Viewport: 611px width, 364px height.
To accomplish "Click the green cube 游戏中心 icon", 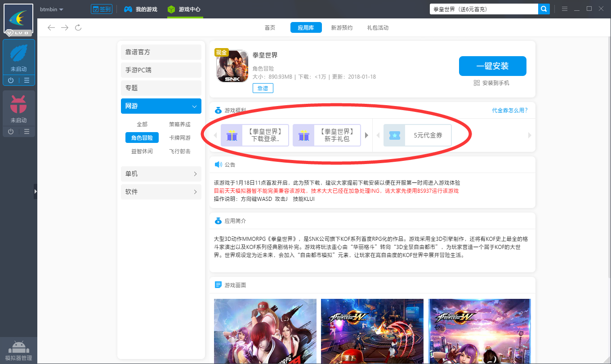I will pyautogui.click(x=171, y=9).
